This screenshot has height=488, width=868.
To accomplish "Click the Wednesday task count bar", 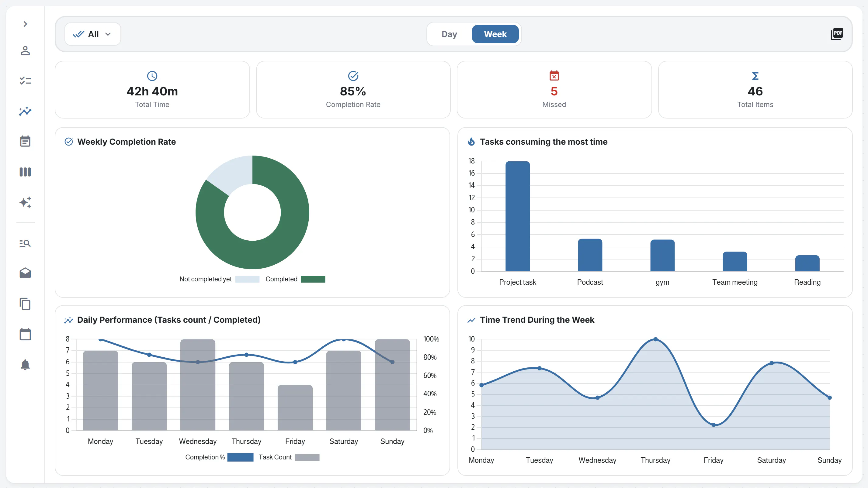I will coord(198,385).
